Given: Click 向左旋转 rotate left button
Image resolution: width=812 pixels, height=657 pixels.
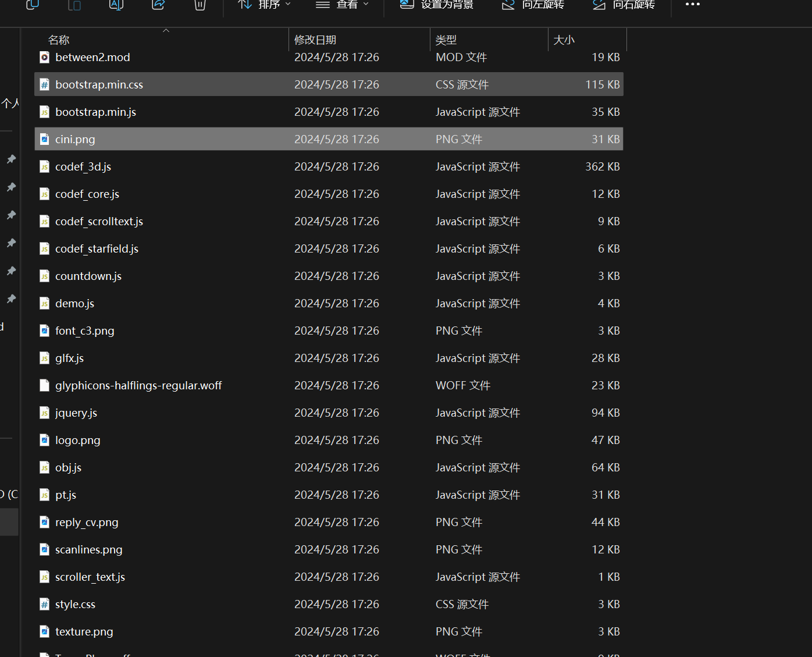Looking at the screenshot, I should (533, 5).
